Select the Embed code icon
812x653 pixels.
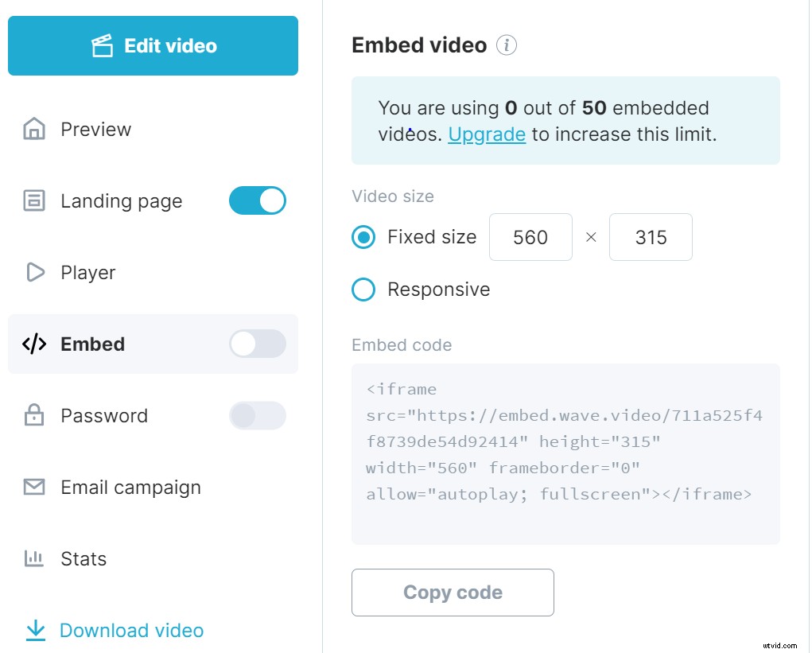(34, 344)
